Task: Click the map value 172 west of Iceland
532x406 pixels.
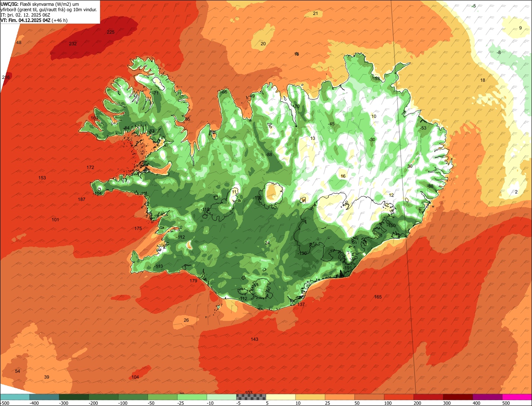Action: 90,167
